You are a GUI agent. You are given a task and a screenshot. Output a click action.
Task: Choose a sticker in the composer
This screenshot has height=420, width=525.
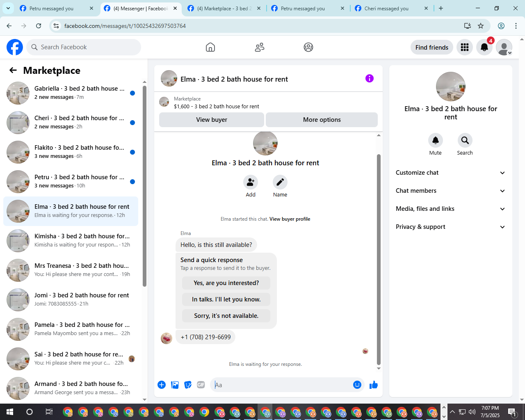click(x=188, y=385)
